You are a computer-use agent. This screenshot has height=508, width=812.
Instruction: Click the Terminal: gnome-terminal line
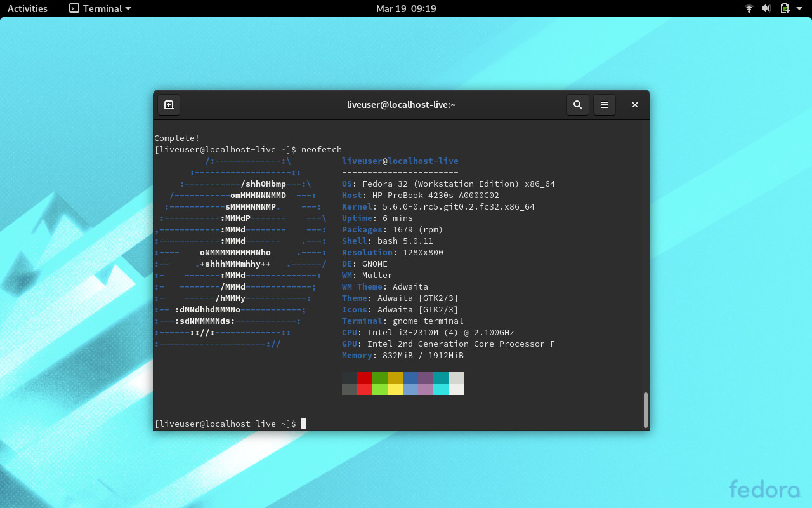[x=403, y=321]
